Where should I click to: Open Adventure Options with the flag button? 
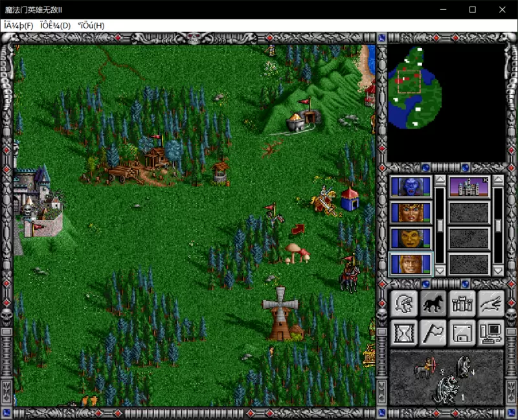[x=433, y=333]
